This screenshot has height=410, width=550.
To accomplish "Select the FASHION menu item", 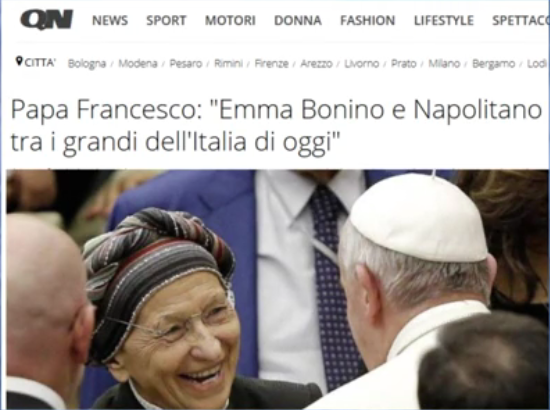I will pos(368,21).
